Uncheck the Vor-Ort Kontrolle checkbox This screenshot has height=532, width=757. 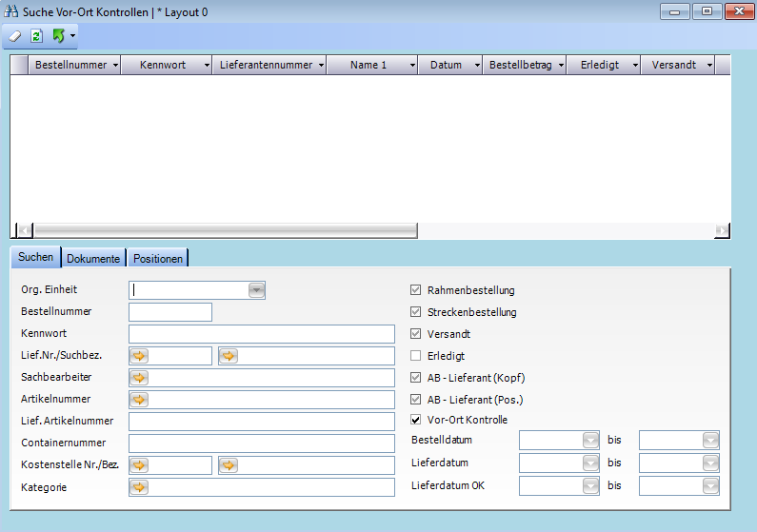(415, 420)
